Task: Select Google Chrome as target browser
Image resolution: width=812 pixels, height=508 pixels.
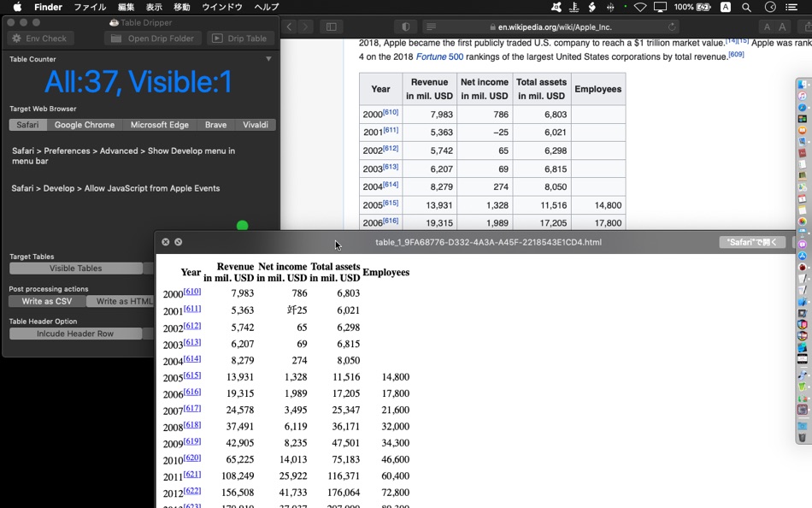Action: coord(85,125)
